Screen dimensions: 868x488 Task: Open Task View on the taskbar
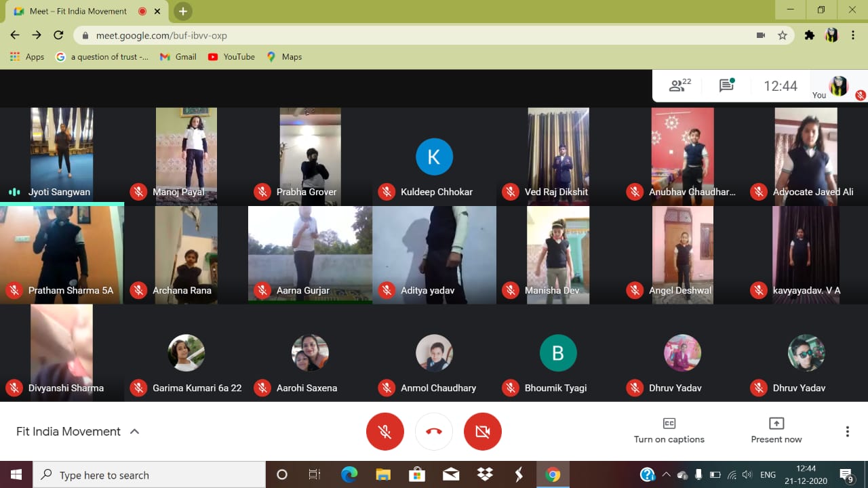[x=315, y=474]
